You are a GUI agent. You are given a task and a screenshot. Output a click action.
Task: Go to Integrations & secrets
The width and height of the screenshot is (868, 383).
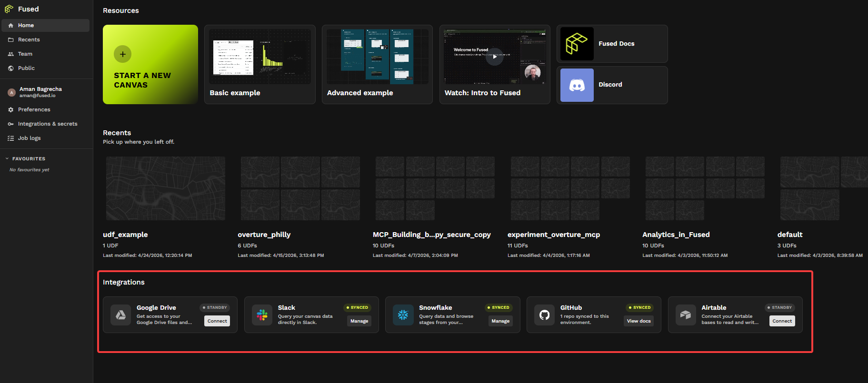(x=47, y=124)
